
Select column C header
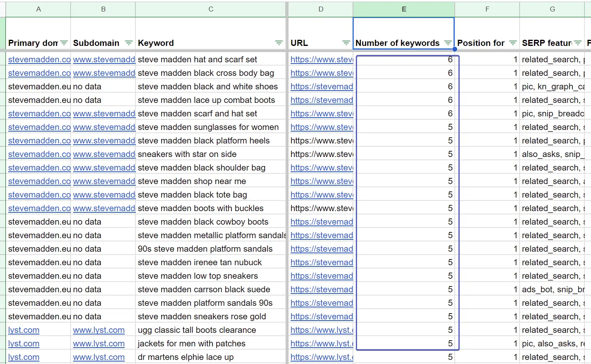click(211, 9)
